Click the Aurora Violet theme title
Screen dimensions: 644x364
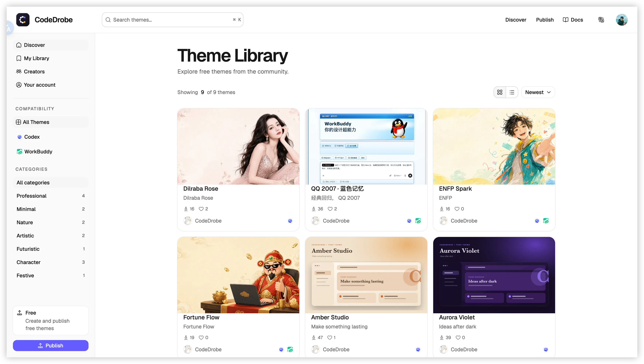click(x=457, y=317)
